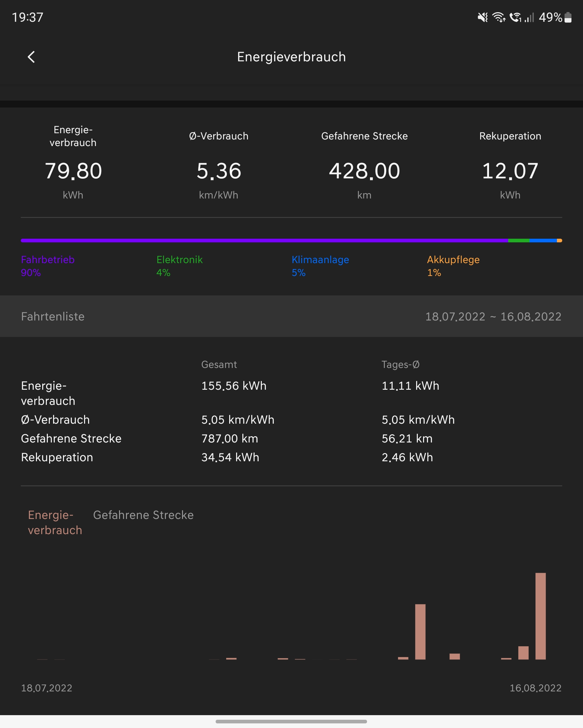Tap the Fahrtenliste section header
Screen dimensions: 583x728
[x=53, y=317]
